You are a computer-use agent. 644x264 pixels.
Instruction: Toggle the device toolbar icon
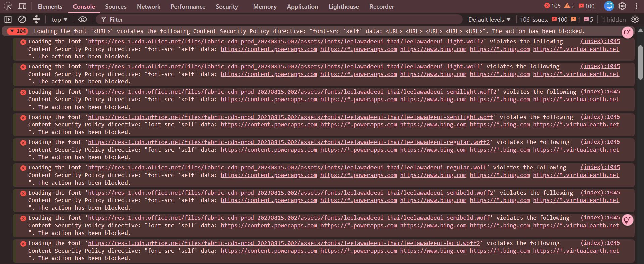tap(22, 6)
